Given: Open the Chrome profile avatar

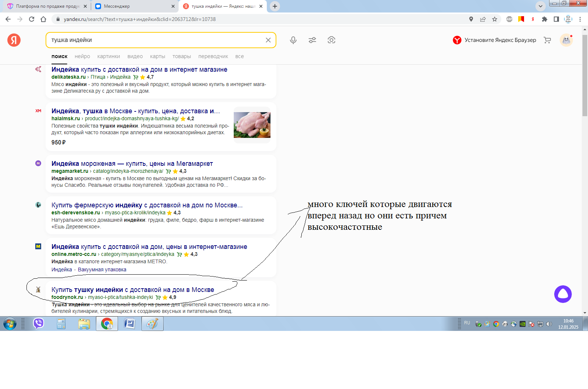Looking at the screenshot, I should point(568,19).
